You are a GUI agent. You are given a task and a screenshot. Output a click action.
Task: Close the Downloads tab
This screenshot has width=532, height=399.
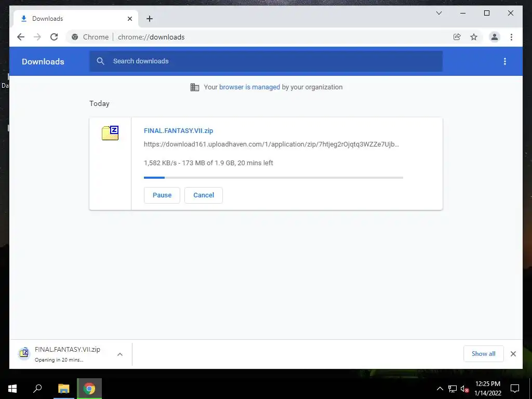pyautogui.click(x=129, y=19)
